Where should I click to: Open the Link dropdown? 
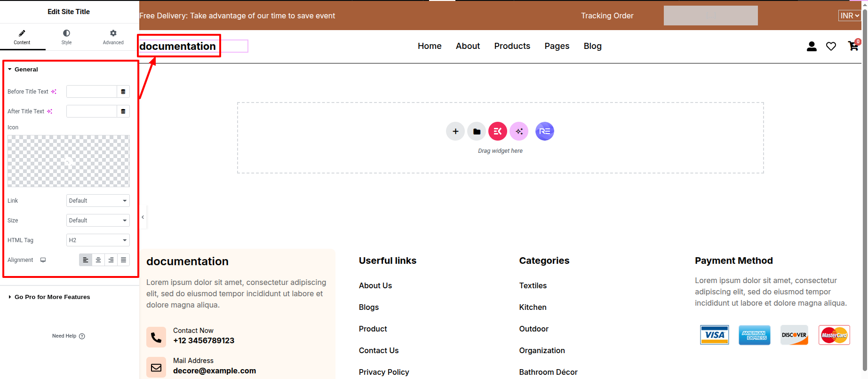tap(98, 201)
